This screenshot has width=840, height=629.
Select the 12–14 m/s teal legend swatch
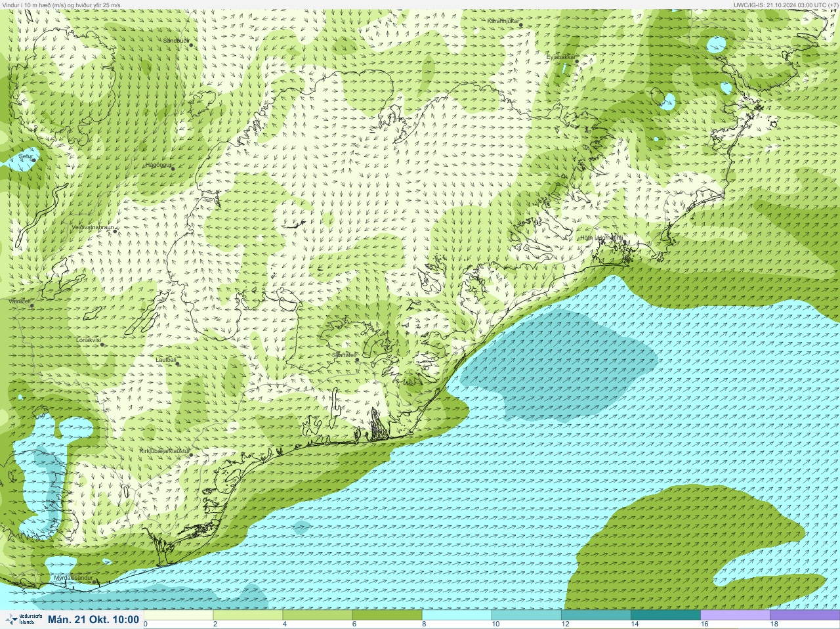[x=596, y=615]
